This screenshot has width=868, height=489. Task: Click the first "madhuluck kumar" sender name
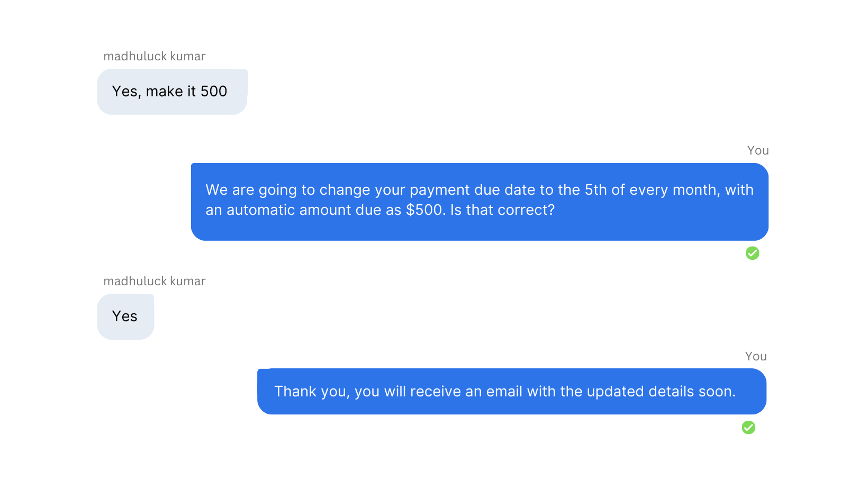point(155,56)
